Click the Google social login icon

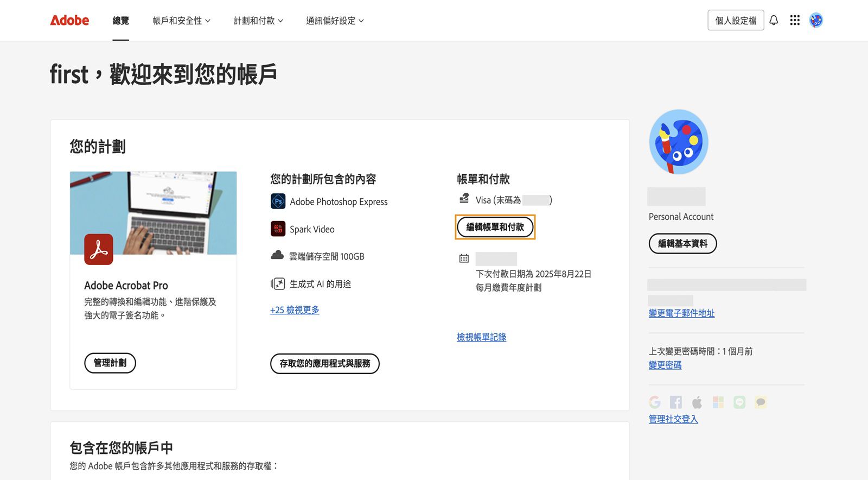(x=655, y=402)
